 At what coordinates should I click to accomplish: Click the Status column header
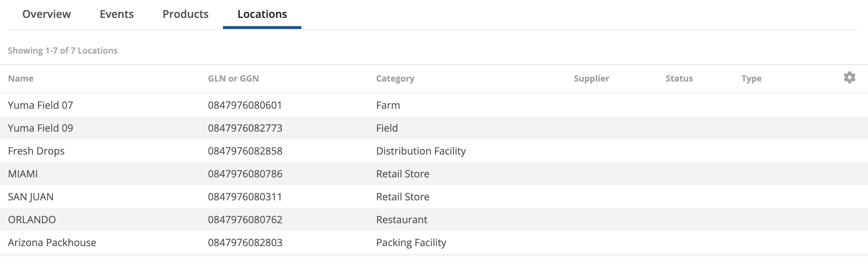[679, 78]
